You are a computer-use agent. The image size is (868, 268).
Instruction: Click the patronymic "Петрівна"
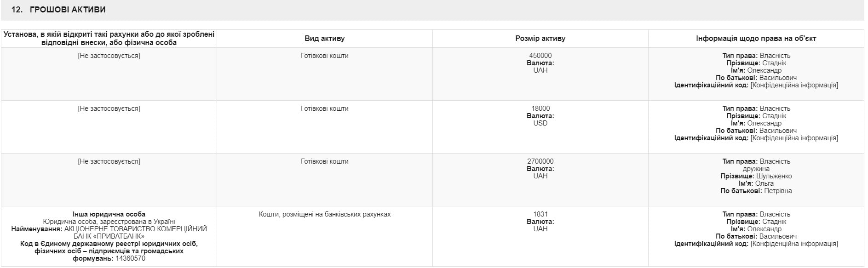pyautogui.click(x=778, y=191)
